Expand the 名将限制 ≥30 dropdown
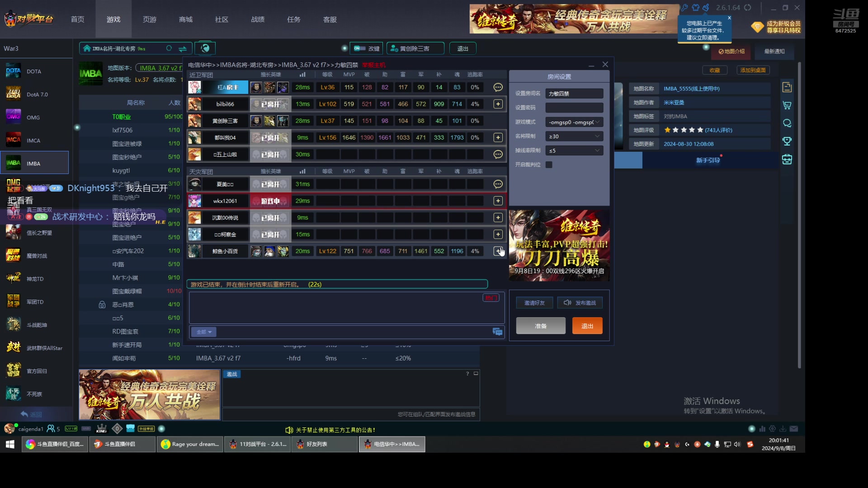 (x=574, y=136)
